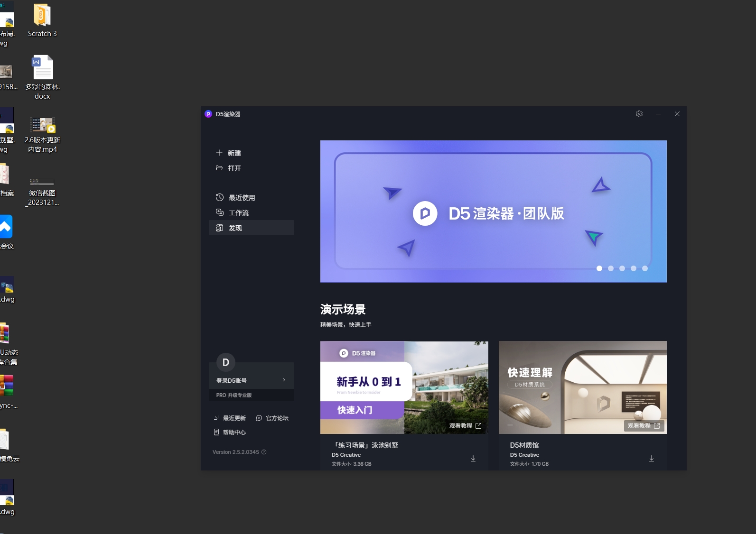Screen dimensions: 756x534
Task: Click the 演示场景 heading
Action: pos(343,309)
